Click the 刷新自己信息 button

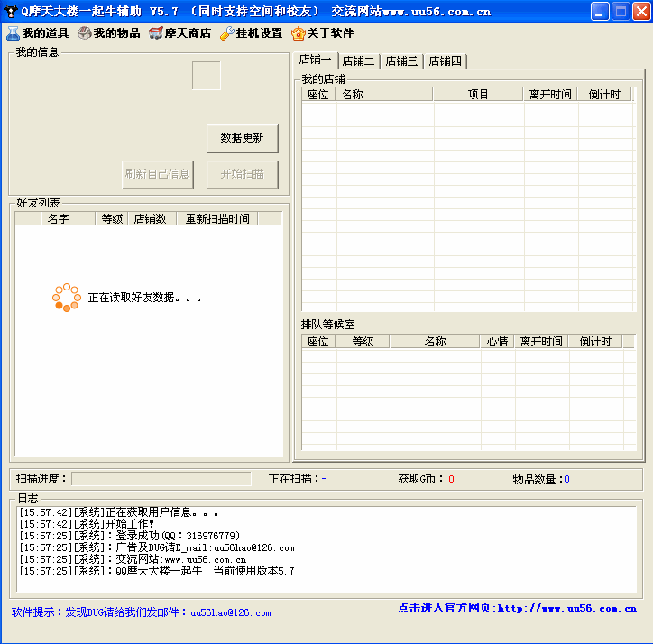158,174
